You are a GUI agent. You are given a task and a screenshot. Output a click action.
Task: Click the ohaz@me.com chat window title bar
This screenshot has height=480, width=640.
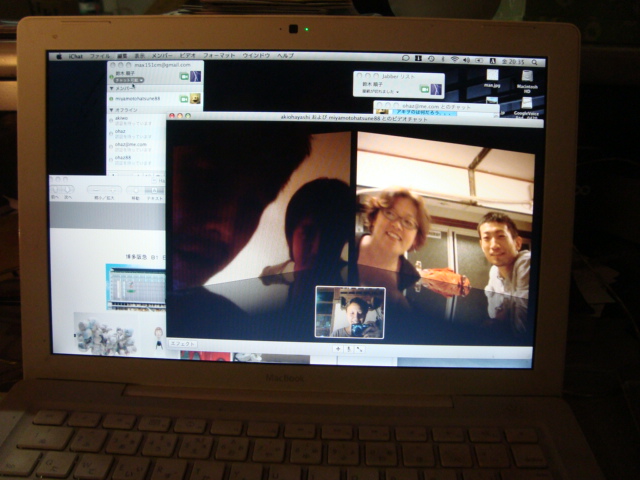click(x=436, y=107)
